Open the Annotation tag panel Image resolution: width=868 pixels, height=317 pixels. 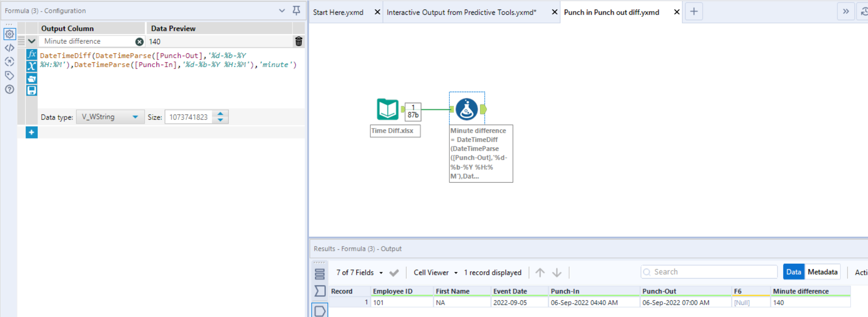[10, 75]
